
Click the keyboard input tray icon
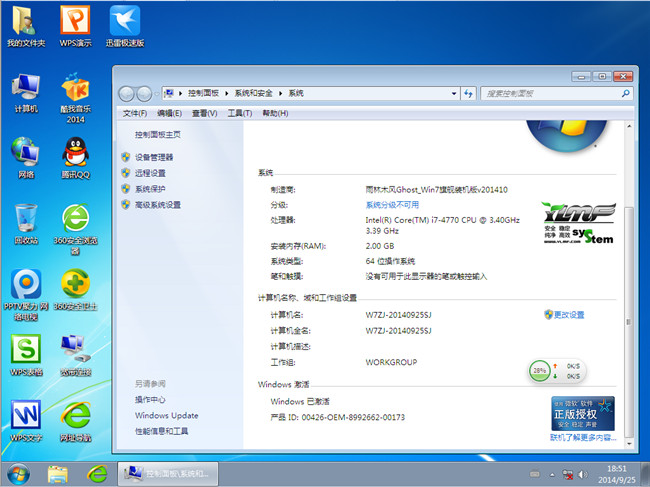coord(535,474)
